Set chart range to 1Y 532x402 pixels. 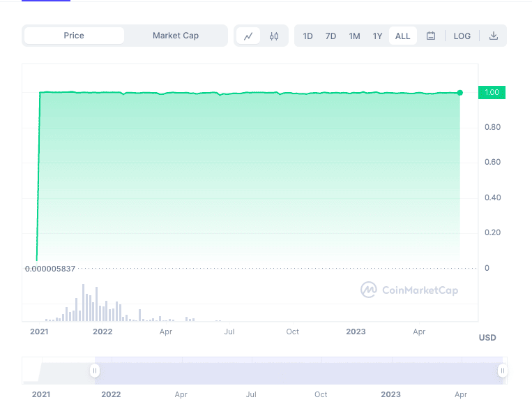click(377, 36)
